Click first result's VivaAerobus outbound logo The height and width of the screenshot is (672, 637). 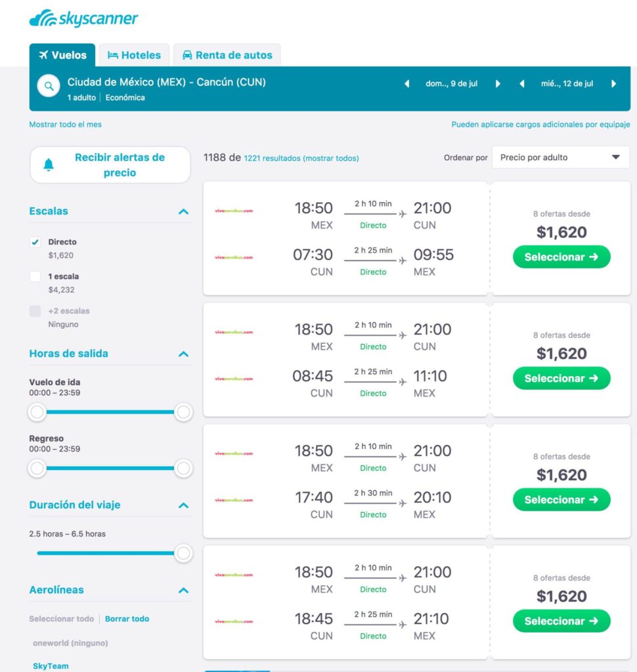tap(233, 211)
